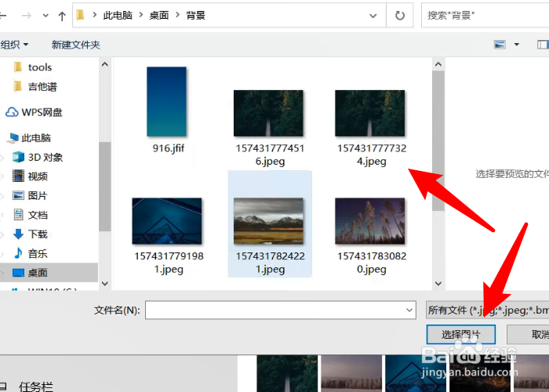Click the blue geometric thumbnail in Settings window

coord(416,373)
